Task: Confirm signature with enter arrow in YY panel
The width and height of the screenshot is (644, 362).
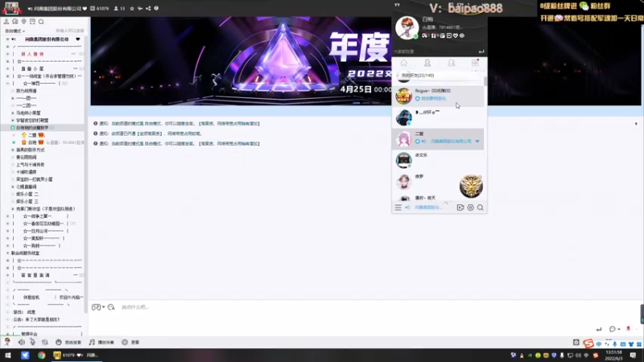Action: (x=481, y=51)
